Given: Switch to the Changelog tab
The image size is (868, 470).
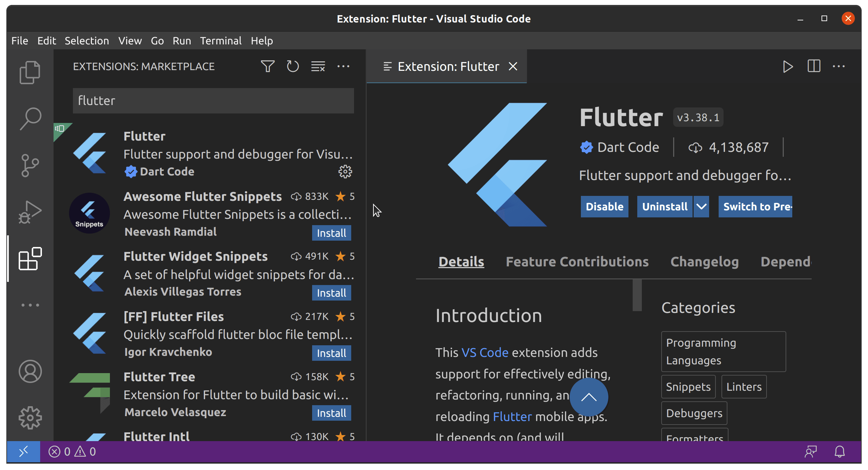Looking at the screenshot, I should (704, 262).
